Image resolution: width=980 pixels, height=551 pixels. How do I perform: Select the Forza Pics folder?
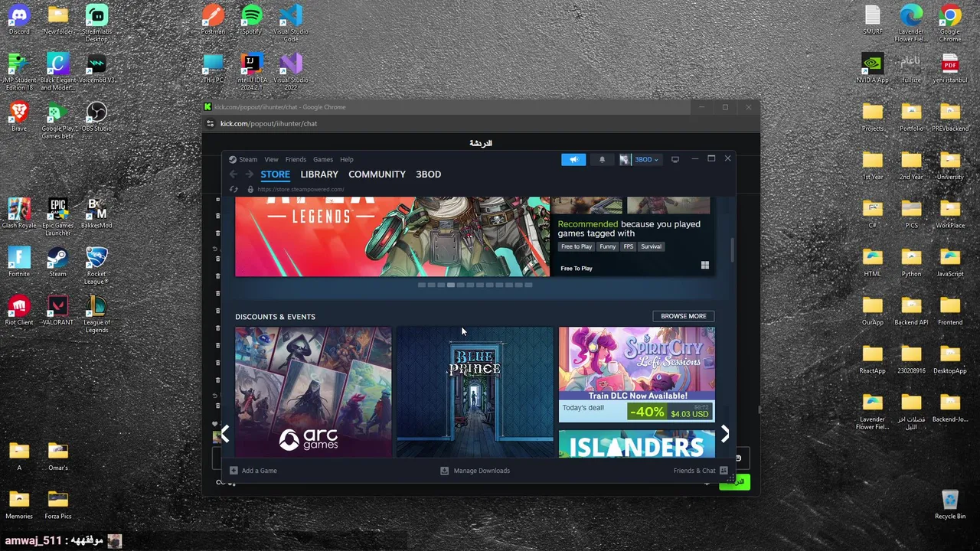58,504
